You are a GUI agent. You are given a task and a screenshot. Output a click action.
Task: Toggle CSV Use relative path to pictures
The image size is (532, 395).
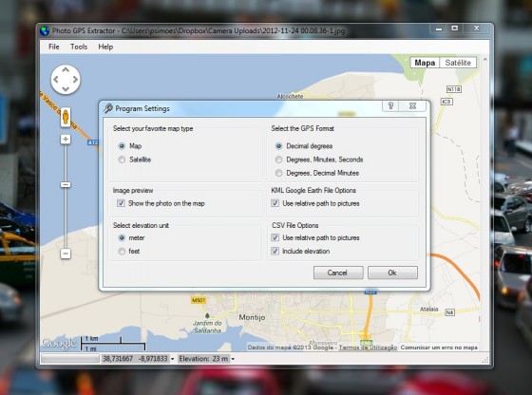coord(275,237)
